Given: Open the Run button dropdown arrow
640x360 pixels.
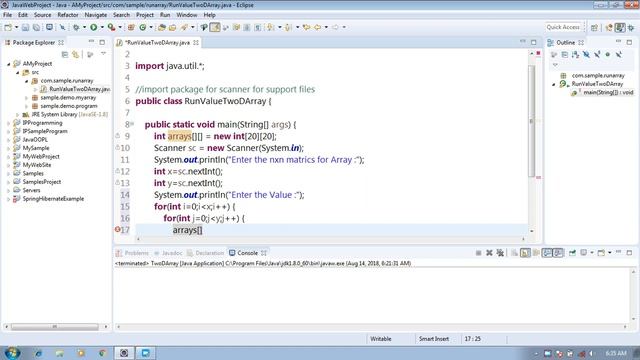Looking at the screenshot, I should (102, 27).
